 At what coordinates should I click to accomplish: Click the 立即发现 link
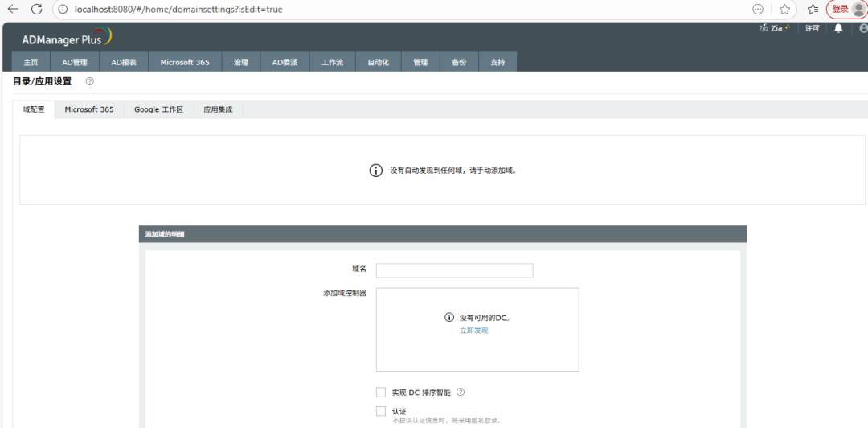pos(474,331)
